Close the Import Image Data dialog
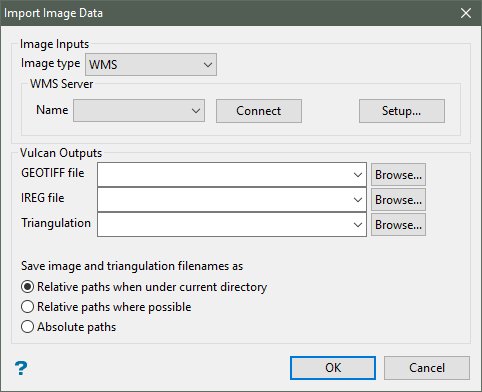The image size is (482, 392). click(x=466, y=13)
